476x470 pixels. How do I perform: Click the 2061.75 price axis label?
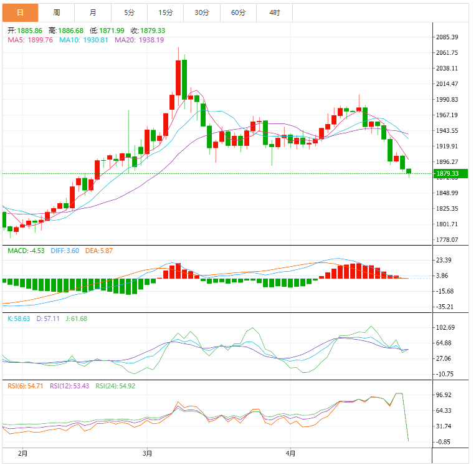pyautogui.click(x=447, y=52)
